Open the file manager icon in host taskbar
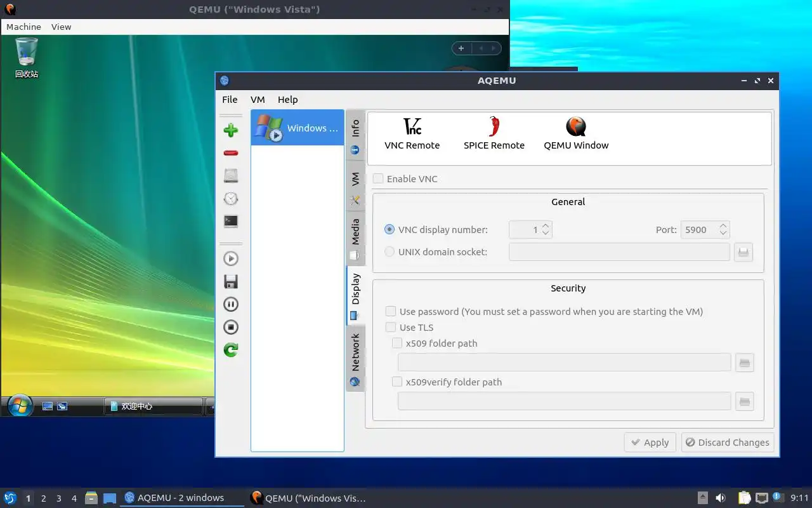The image size is (812, 508). tap(91, 498)
